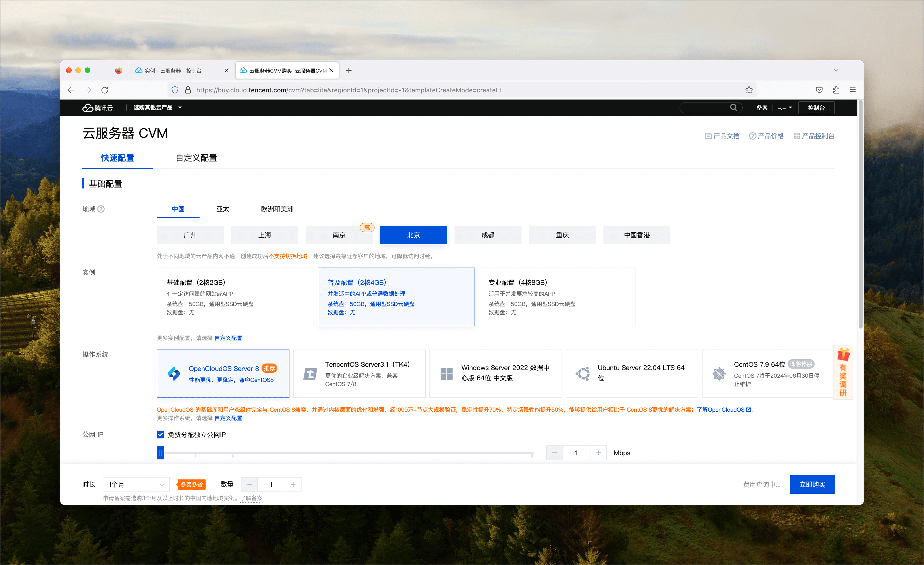
Task: Uncheck the 免费分配独立公网IP checkbox
Action: 160,435
